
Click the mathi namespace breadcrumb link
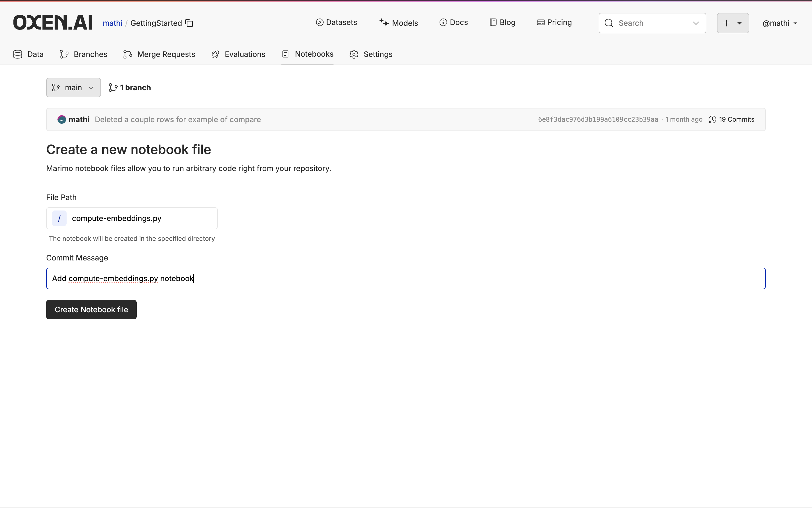pos(112,23)
